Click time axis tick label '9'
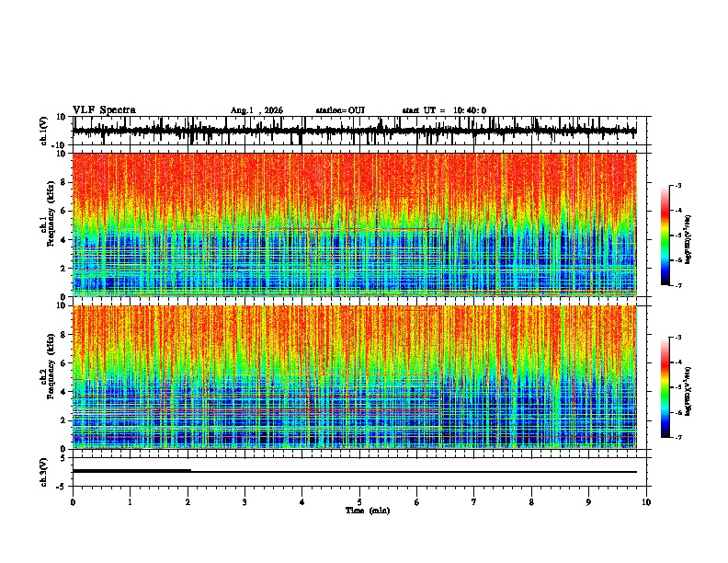 coord(588,502)
